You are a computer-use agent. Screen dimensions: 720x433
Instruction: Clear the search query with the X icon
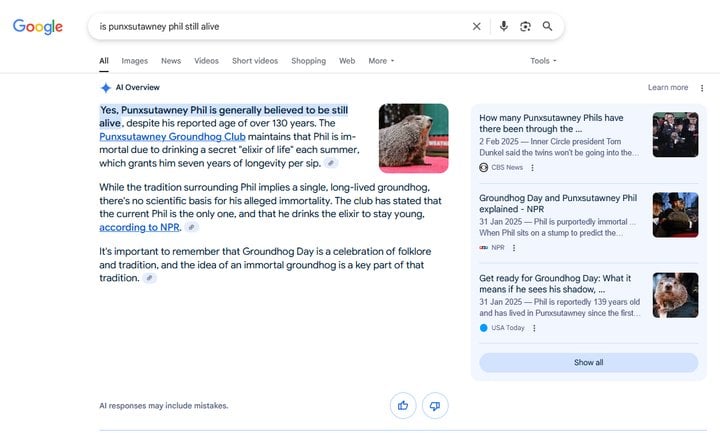tap(477, 27)
